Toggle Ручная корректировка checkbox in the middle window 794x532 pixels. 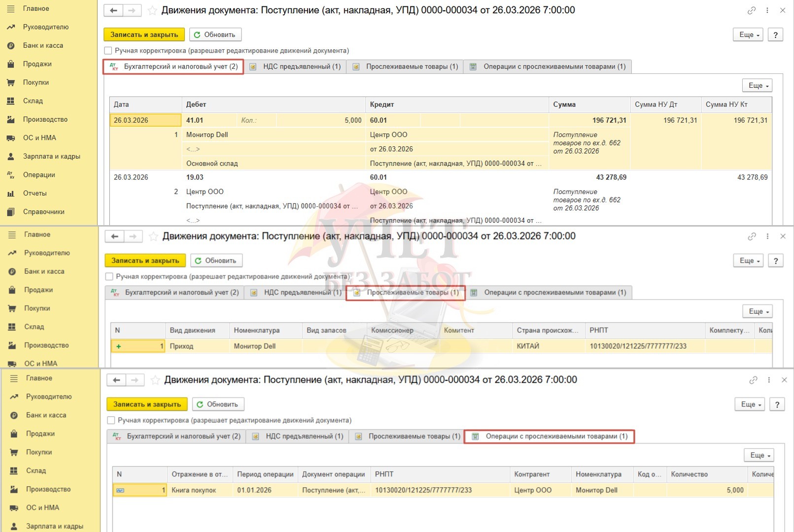[109, 277]
